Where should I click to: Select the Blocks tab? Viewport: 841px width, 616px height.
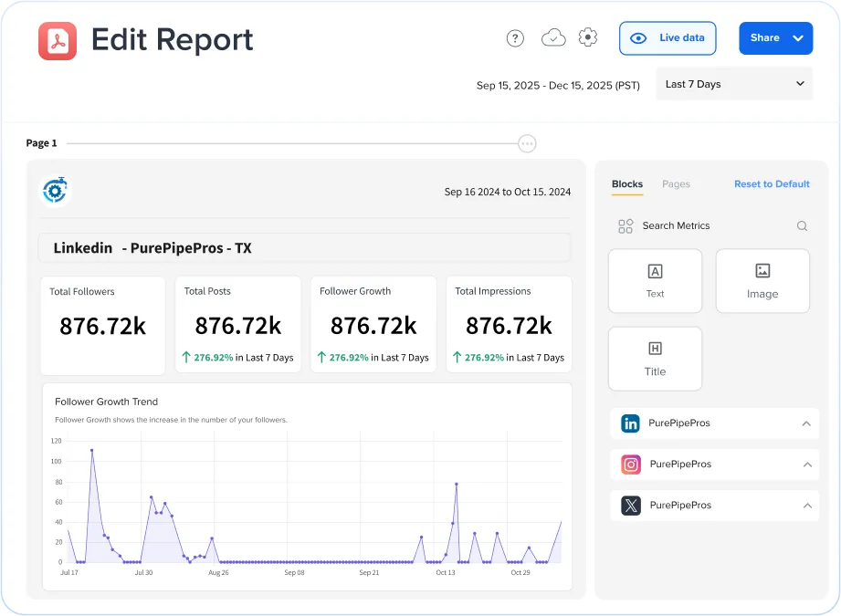pyautogui.click(x=626, y=183)
